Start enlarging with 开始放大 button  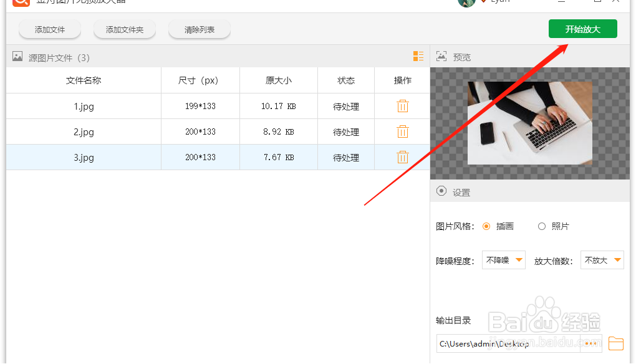(583, 29)
